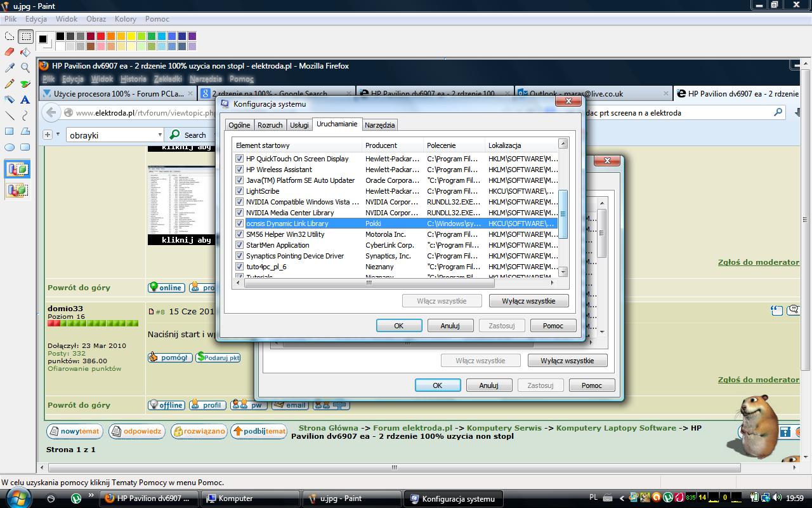Click the odpowiedz reply button
Screen dimensions: 812x508
(136, 432)
